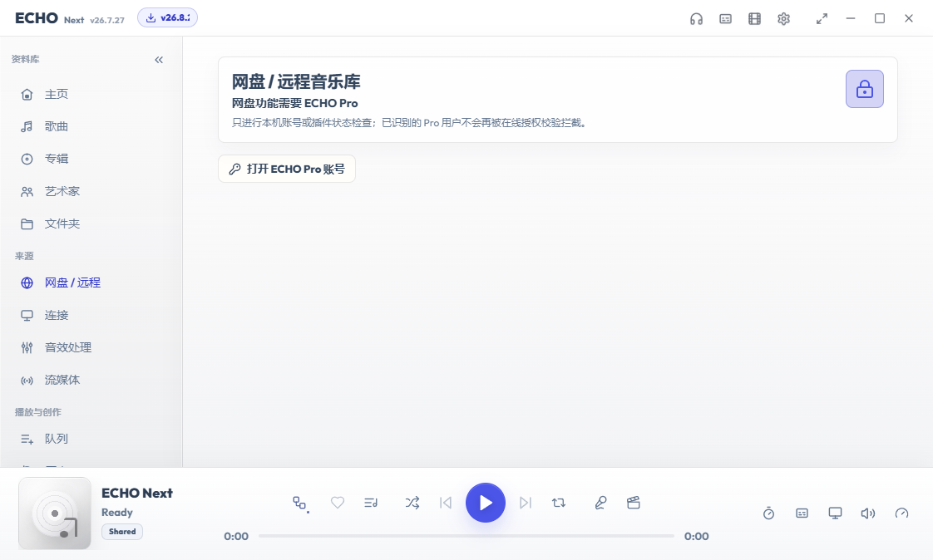Toggle fullscreen with the expand arrows icon
The image size is (933, 560).
tap(822, 19)
